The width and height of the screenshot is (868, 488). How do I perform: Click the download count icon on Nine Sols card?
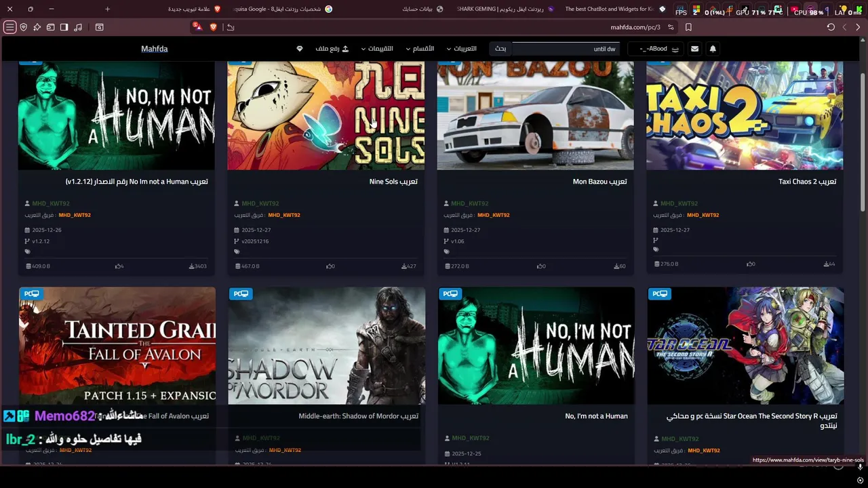[x=404, y=266]
